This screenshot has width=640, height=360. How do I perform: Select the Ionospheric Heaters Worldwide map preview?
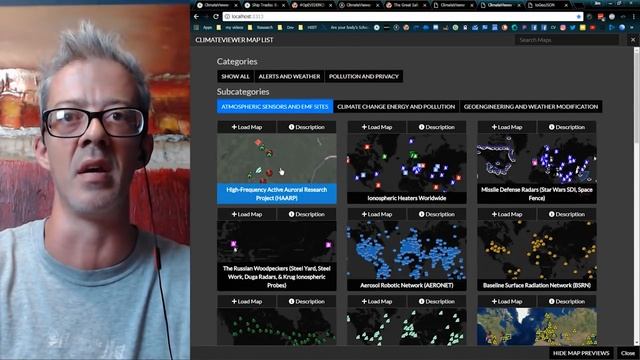click(407, 162)
